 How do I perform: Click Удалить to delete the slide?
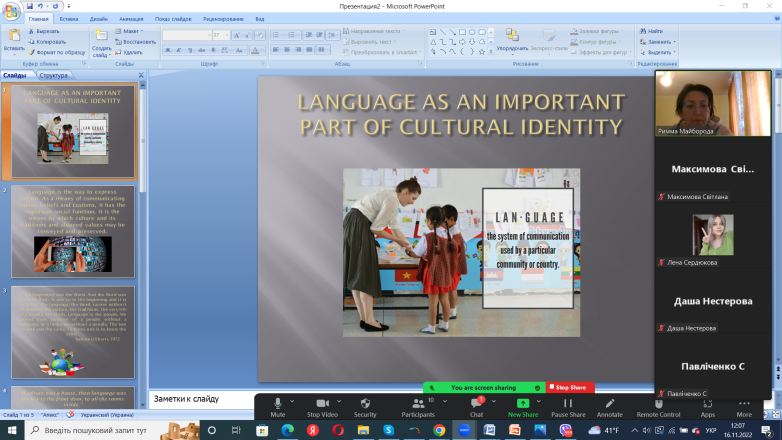[x=129, y=52]
